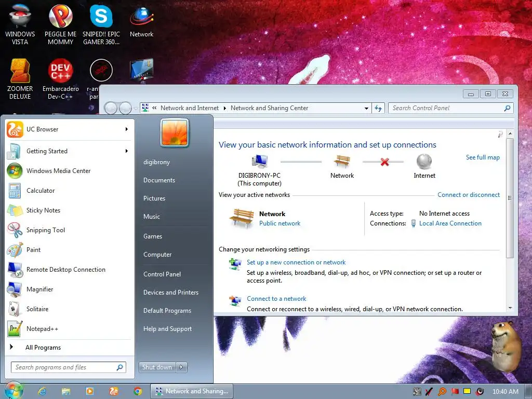The width and height of the screenshot is (532, 399).
Task: Open Local Area Connection link
Action: 450,223
